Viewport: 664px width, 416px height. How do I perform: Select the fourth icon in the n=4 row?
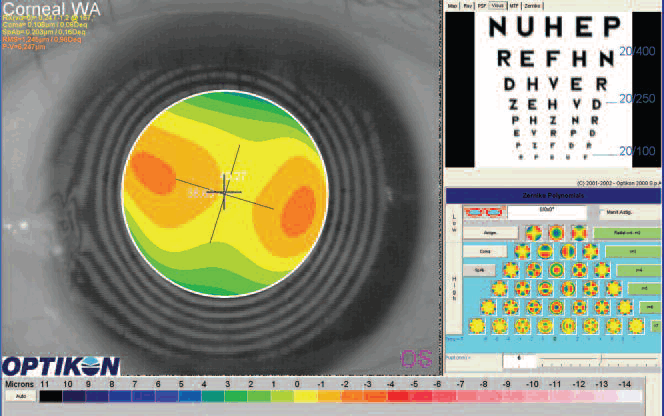(x=579, y=270)
